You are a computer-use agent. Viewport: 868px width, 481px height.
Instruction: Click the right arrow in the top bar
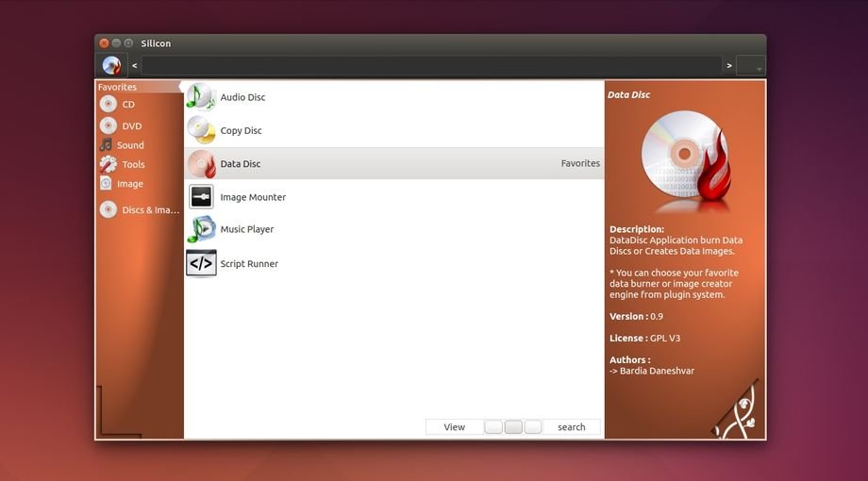(x=728, y=65)
